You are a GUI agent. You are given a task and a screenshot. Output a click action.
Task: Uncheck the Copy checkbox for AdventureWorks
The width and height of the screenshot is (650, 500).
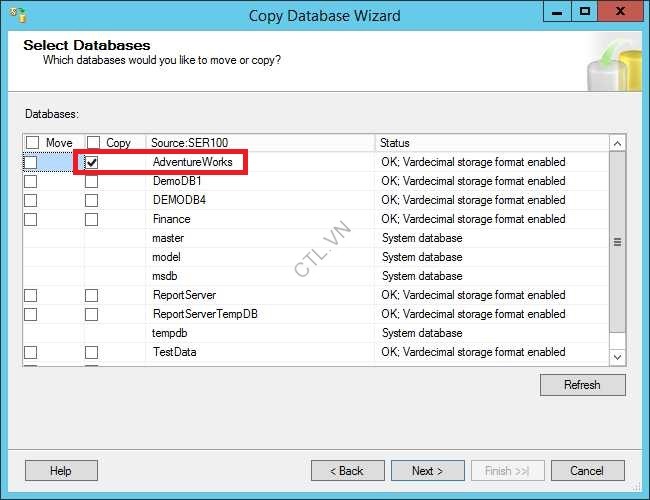(92, 162)
